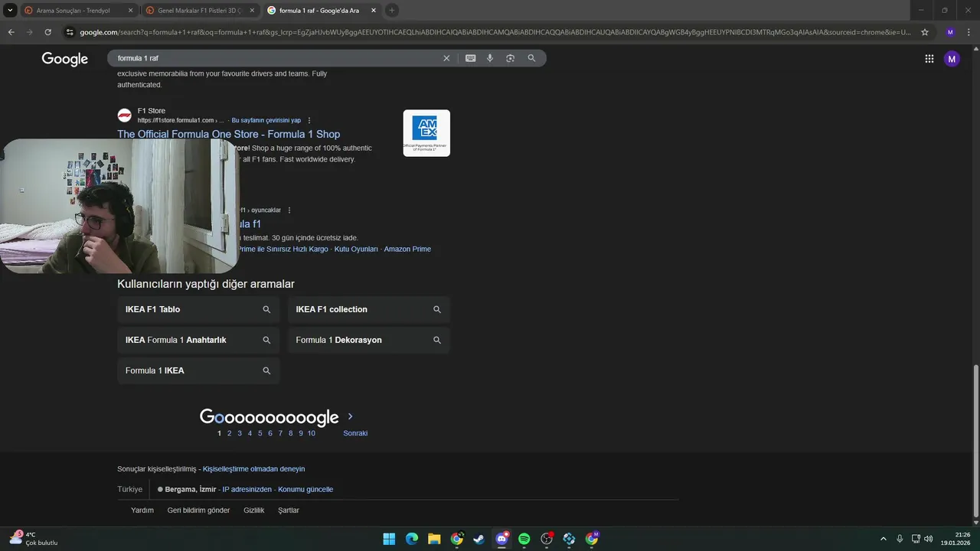Open the clock and date 21:26

coord(957,539)
